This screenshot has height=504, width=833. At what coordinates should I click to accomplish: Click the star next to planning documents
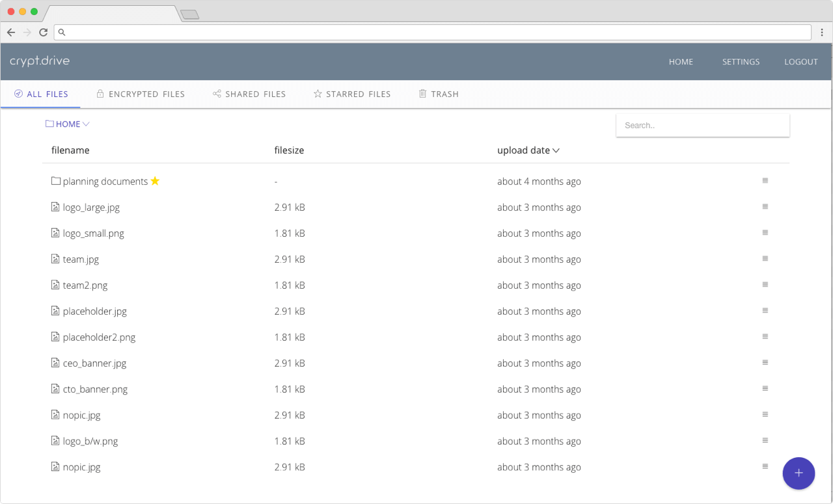[x=155, y=181]
